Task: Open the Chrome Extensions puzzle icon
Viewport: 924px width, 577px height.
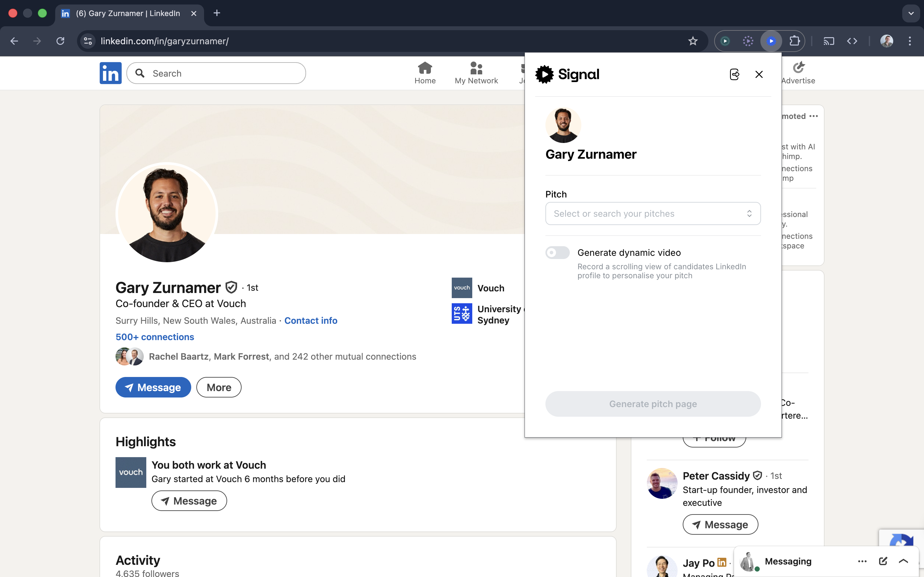Action: pos(794,41)
